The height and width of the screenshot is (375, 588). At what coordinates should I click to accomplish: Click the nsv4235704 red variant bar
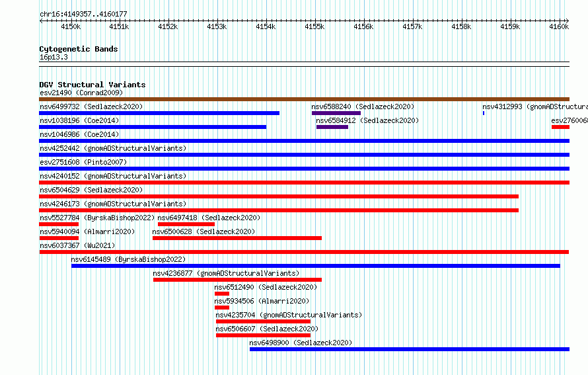pos(263,321)
